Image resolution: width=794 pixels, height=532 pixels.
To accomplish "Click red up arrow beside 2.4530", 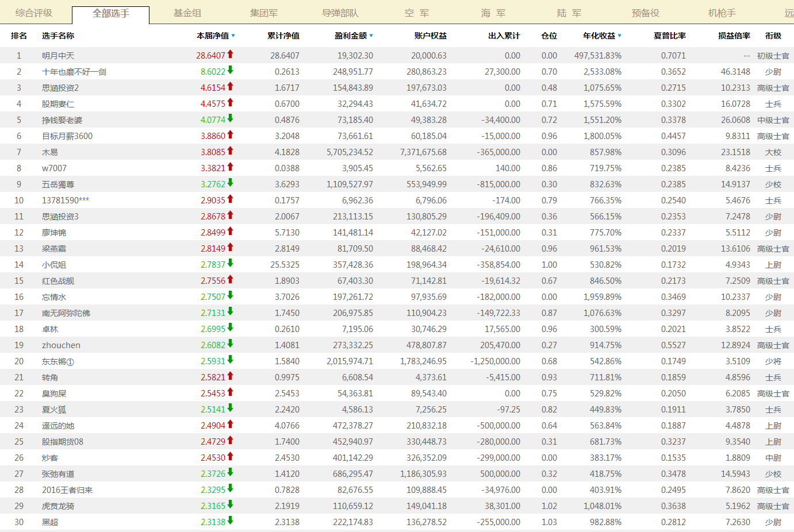I will (x=231, y=456).
